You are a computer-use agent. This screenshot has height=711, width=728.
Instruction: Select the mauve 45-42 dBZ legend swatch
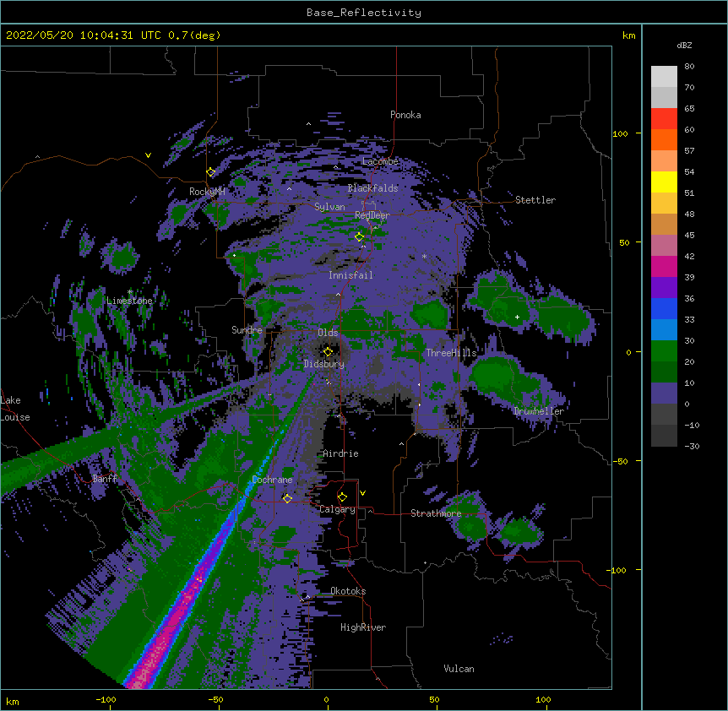[664, 246]
